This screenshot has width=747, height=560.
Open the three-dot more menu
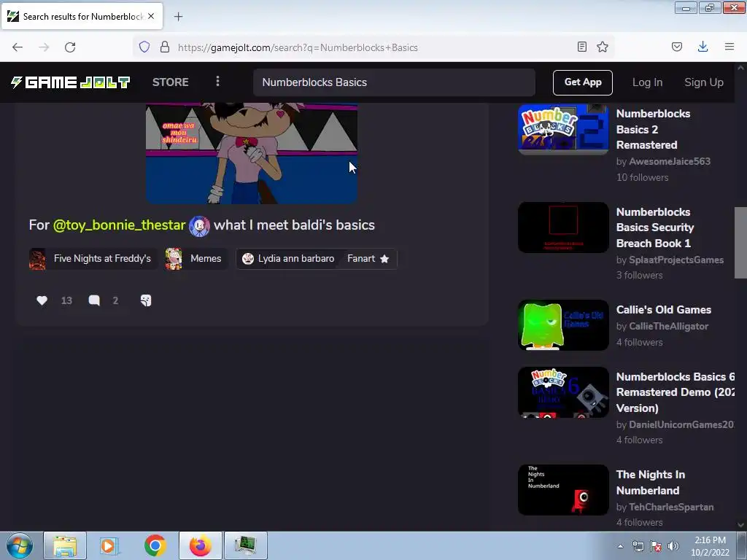pyautogui.click(x=217, y=82)
